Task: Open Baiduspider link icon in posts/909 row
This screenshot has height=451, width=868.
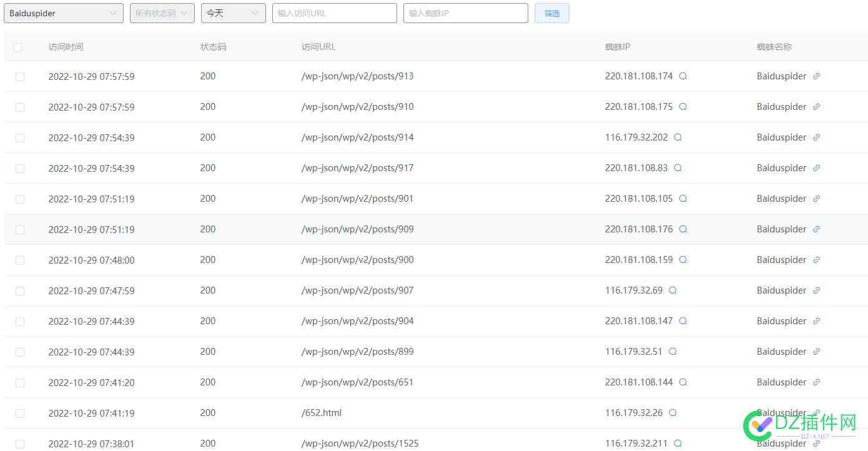Action: click(816, 229)
